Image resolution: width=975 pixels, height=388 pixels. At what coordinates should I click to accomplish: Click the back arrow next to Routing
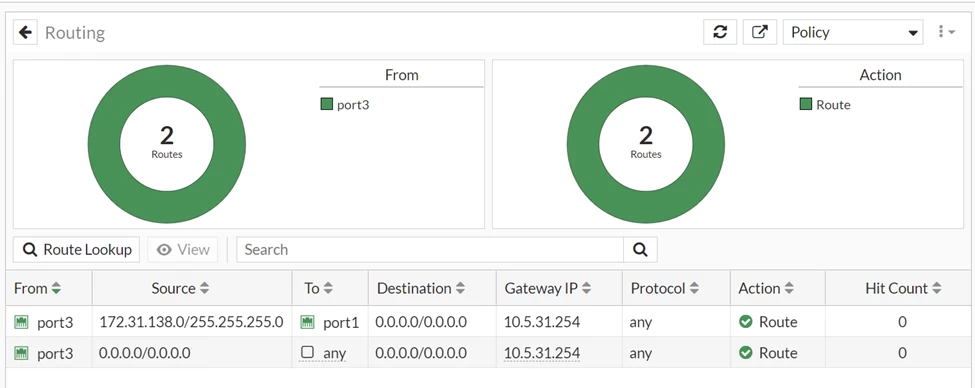[25, 32]
